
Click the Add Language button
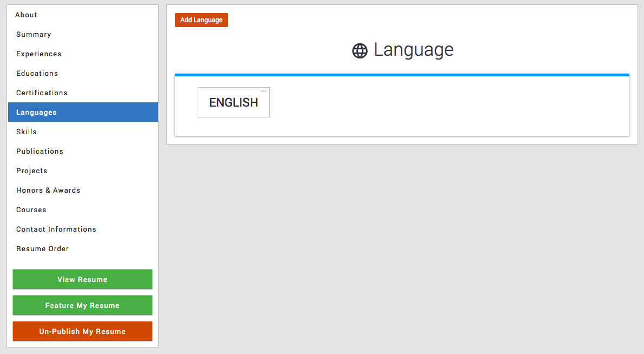pos(201,19)
